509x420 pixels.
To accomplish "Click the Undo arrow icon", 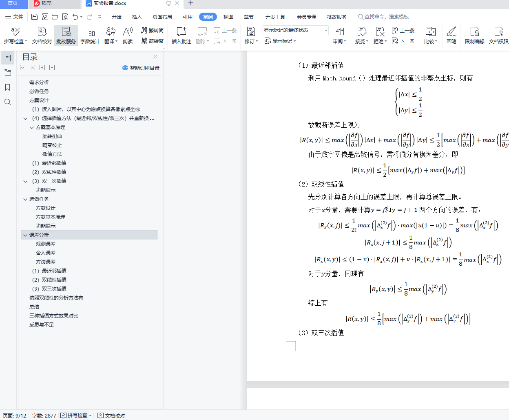I will (x=75, y=17).
